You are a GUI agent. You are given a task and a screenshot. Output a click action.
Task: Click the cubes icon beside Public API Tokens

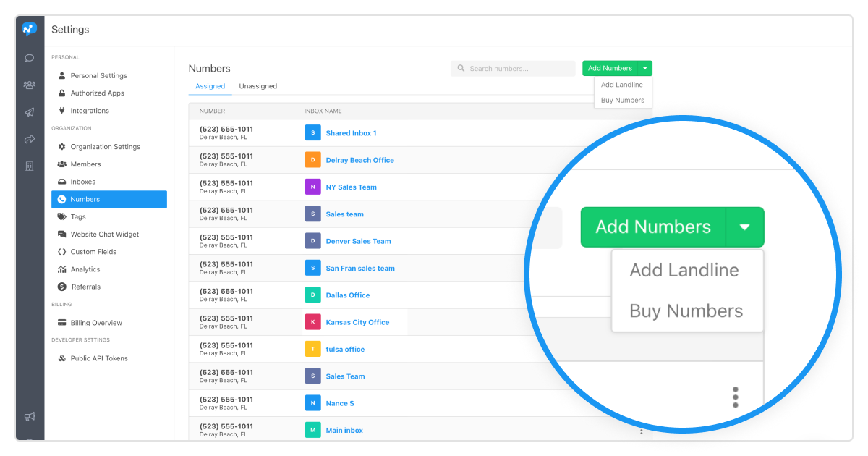coord(62,358)
